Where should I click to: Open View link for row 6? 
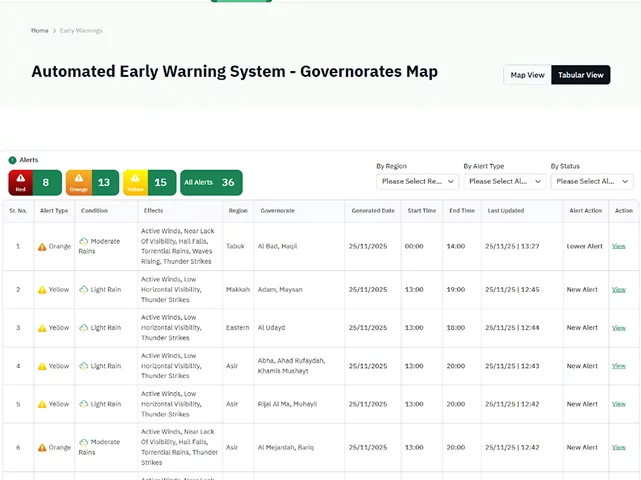pos(619,447)
